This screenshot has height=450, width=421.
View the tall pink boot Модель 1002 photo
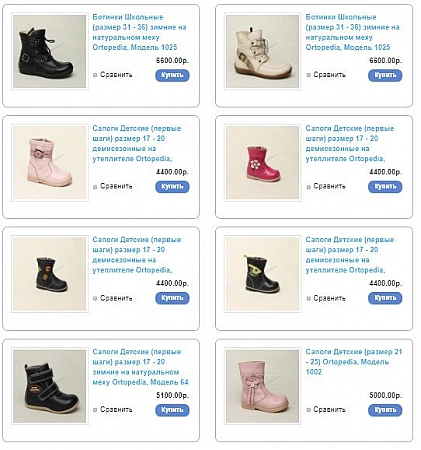coord(263,386)
